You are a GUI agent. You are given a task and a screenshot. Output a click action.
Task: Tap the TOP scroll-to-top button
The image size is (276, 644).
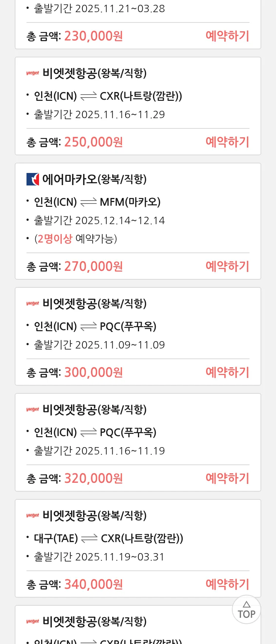pos(246,610)
